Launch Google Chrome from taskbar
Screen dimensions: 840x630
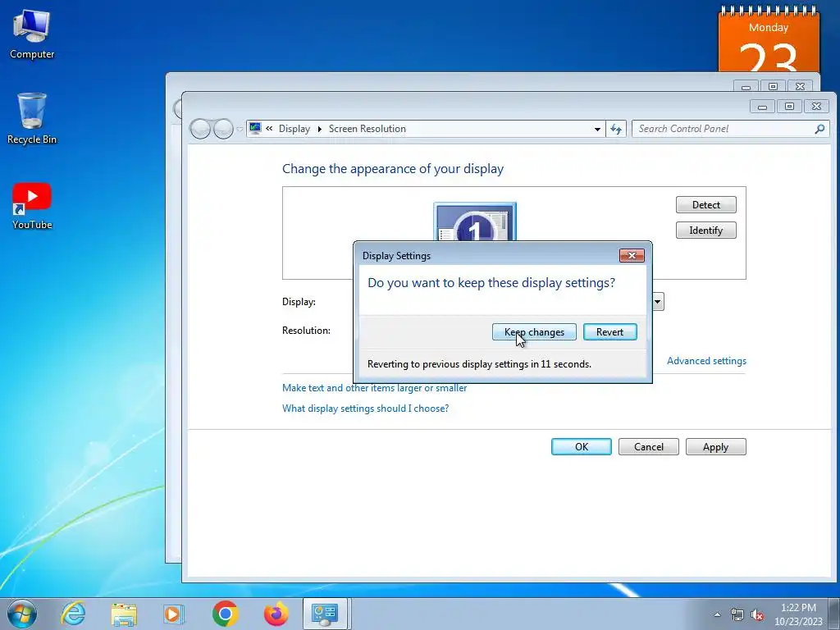coord(225,614)
